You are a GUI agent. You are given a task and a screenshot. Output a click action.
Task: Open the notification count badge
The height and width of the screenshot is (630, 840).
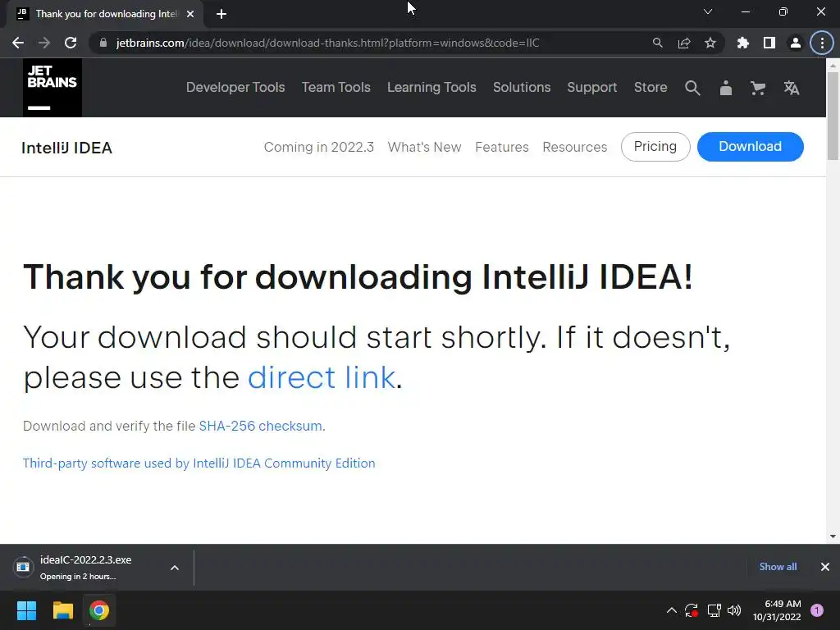pyautogui.click(x=817, y=610)
